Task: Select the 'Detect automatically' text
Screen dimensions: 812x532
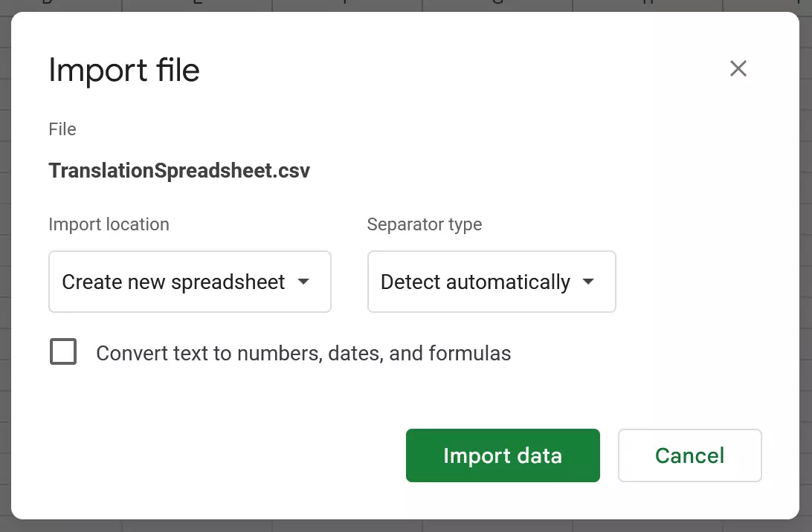Action: point(475,282)
